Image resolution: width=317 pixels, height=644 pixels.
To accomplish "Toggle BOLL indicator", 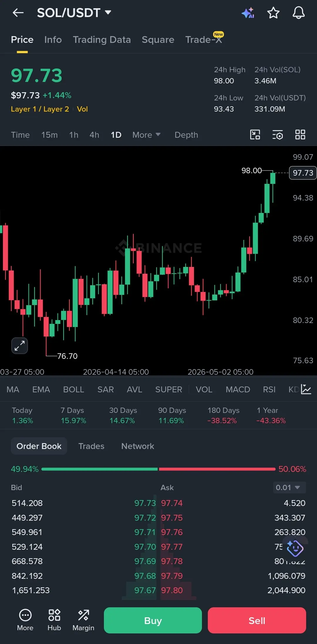I will point(74,389).
